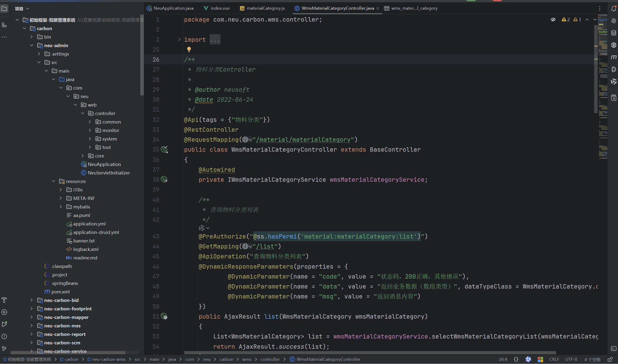This screenshot has width=618, height=364.
Task: Expand the neu-carbon-bid module
Action: 32,300
